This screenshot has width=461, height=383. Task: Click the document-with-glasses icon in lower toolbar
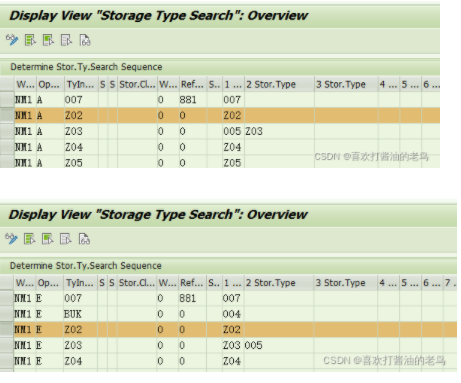(84, 239)
